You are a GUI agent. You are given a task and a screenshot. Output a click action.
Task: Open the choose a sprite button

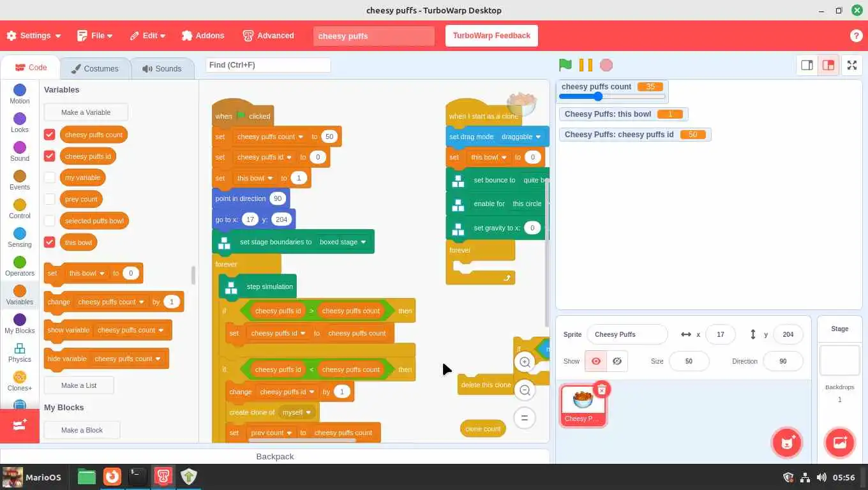(x=787, y=443)
